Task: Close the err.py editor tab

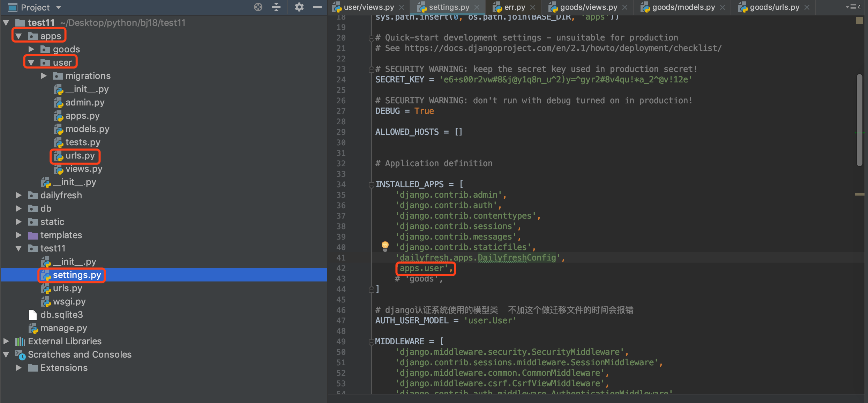Action: pyautogui.click(x=533, y=7)
